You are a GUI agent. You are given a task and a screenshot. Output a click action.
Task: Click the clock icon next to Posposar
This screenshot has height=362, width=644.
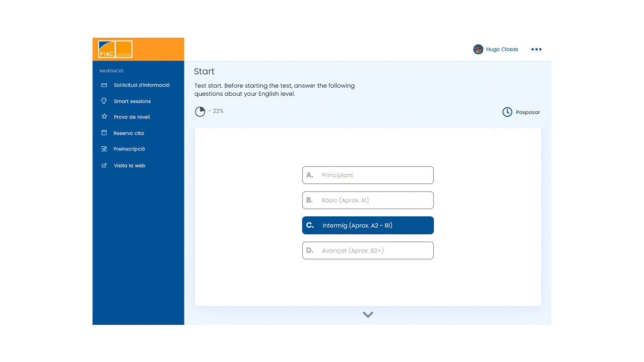(x=507, y=112)
